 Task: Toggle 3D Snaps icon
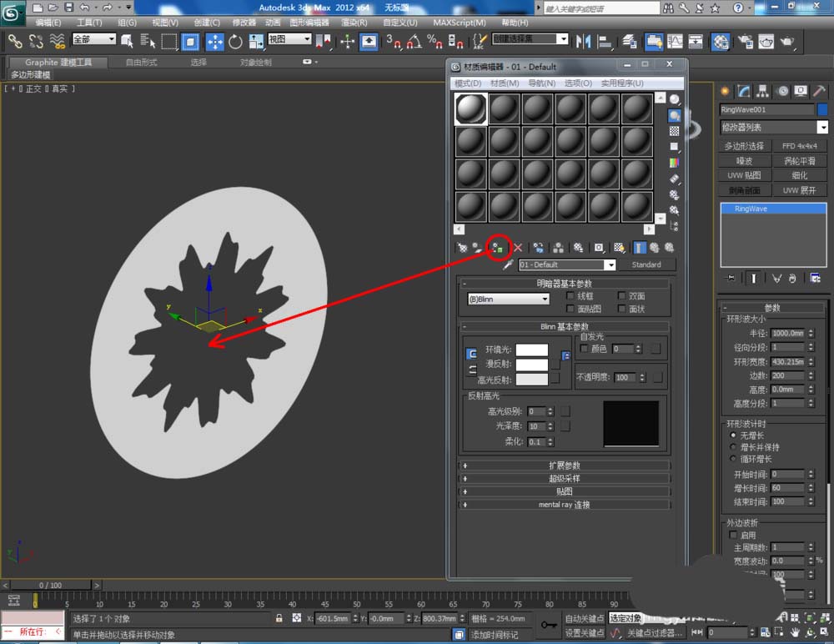click(x=394, y=42)
